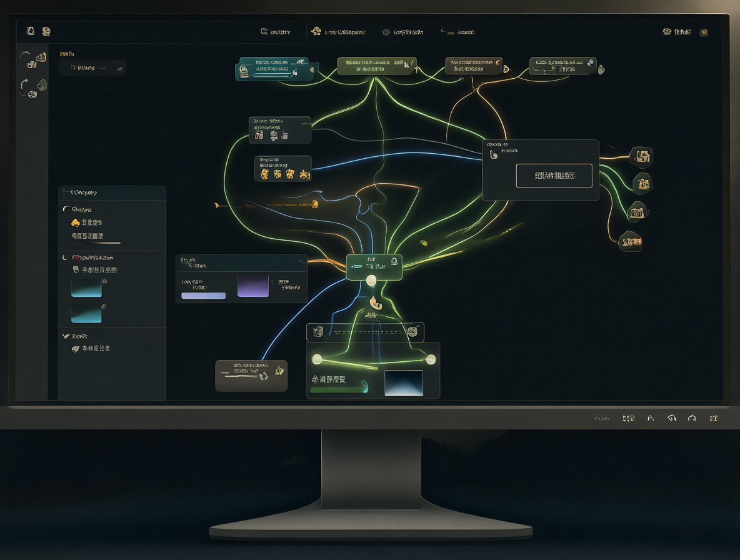
Task: Click the green progress bar in the bottom panel
Action: (x=338, y=390)
